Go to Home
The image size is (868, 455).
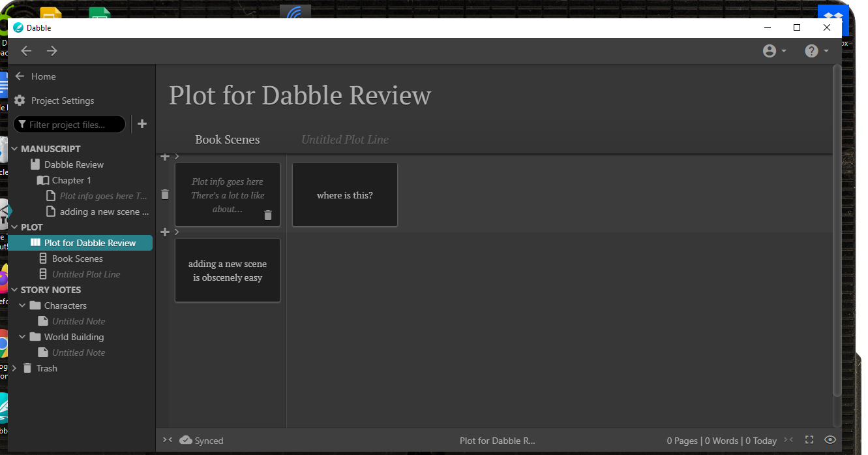(x=43, y=76)
